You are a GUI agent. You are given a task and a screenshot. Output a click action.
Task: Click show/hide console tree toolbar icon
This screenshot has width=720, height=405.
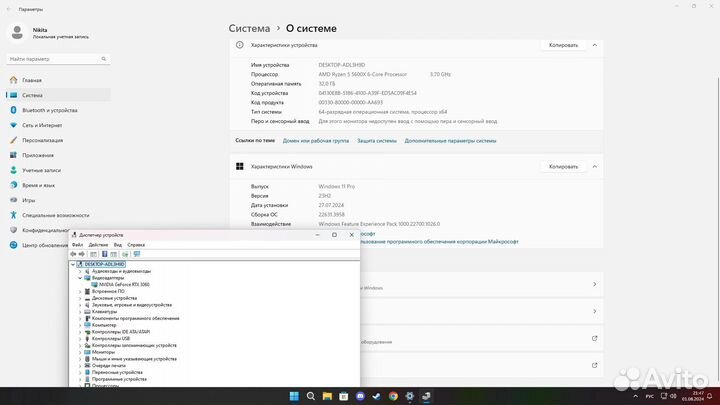[x=94, y=254]
